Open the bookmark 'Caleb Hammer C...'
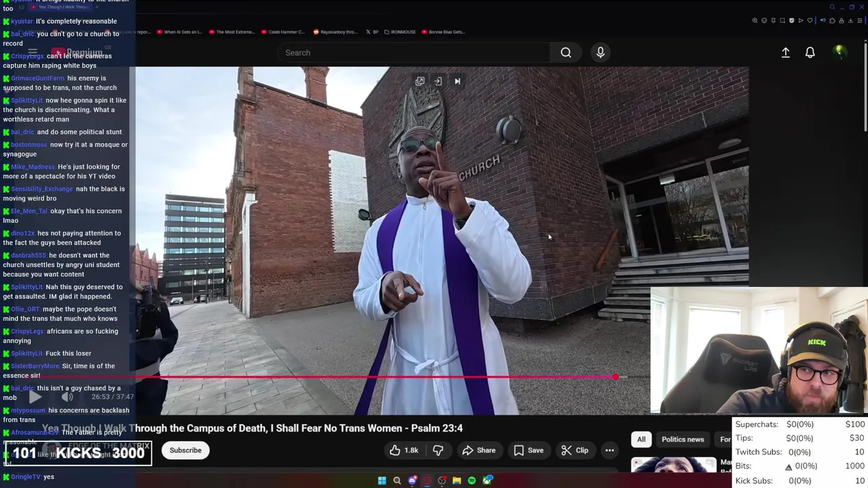 click(x=283, y=32)
